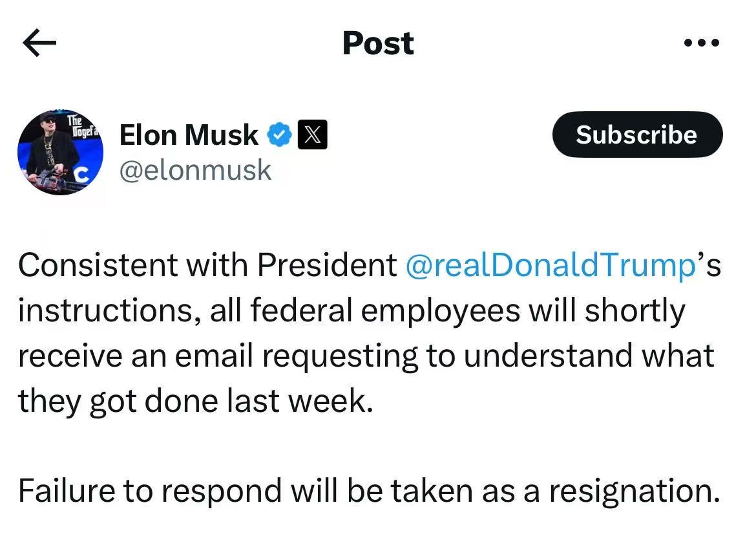This screenshot has height=538, width=756.
Task: Click the word 'resignation.' at the post's end
Action: [x=635, y=491]
